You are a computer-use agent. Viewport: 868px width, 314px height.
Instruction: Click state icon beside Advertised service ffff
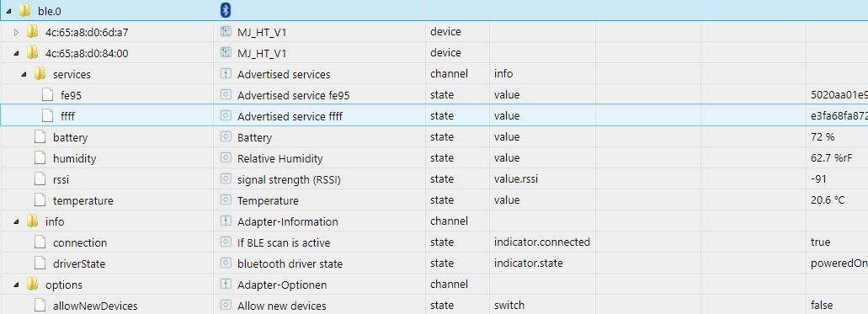pos(226,115)
